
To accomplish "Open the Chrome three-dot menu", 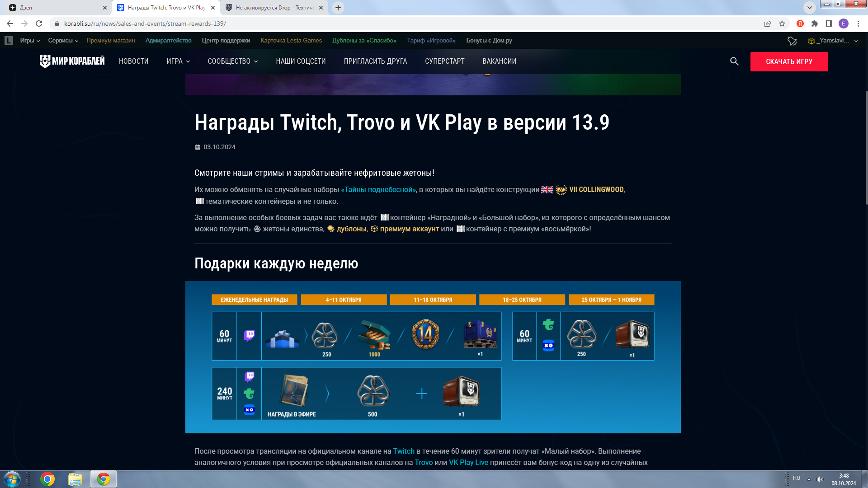I will click(x=858, y=23).
